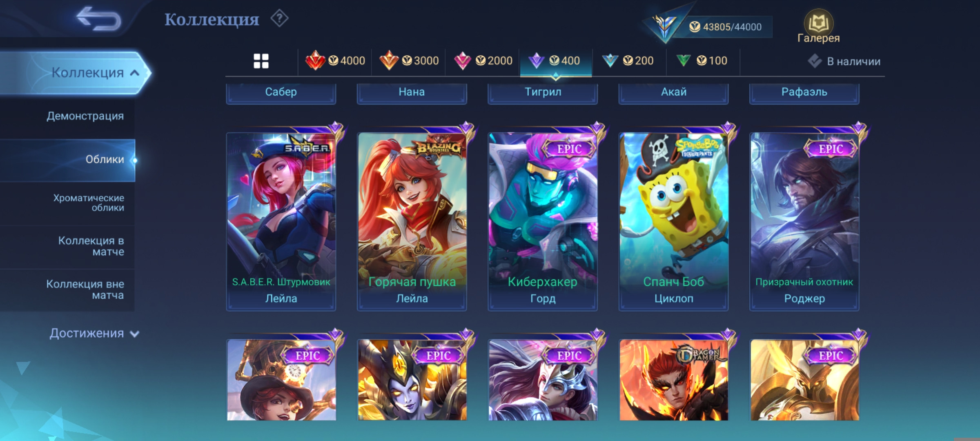Screen dimensions: 980x441
Task: Open the Галерея gallery icon
Action: click(x=818, y=27)
